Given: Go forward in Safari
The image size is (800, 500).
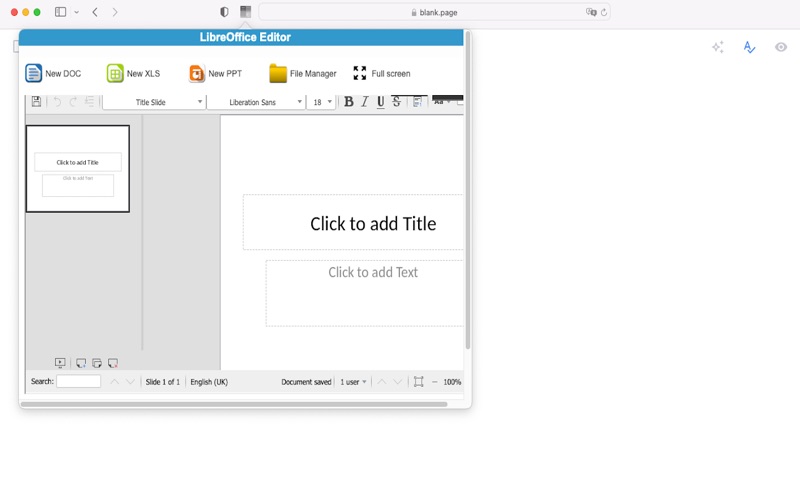Looking at the screenshot, I should [115, 12].
